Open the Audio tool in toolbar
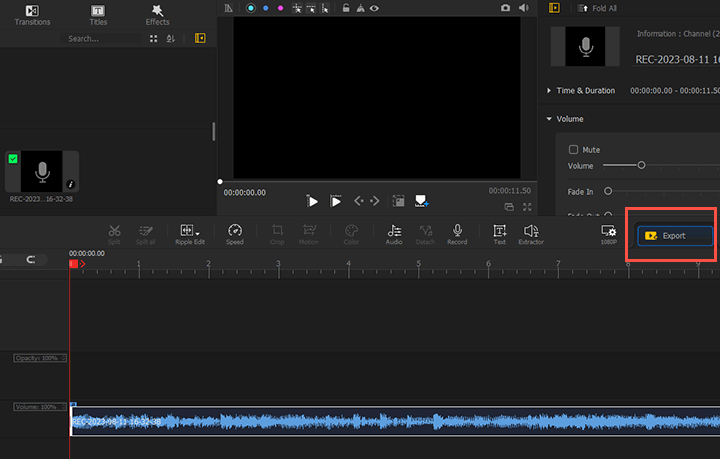 [394, 231]
